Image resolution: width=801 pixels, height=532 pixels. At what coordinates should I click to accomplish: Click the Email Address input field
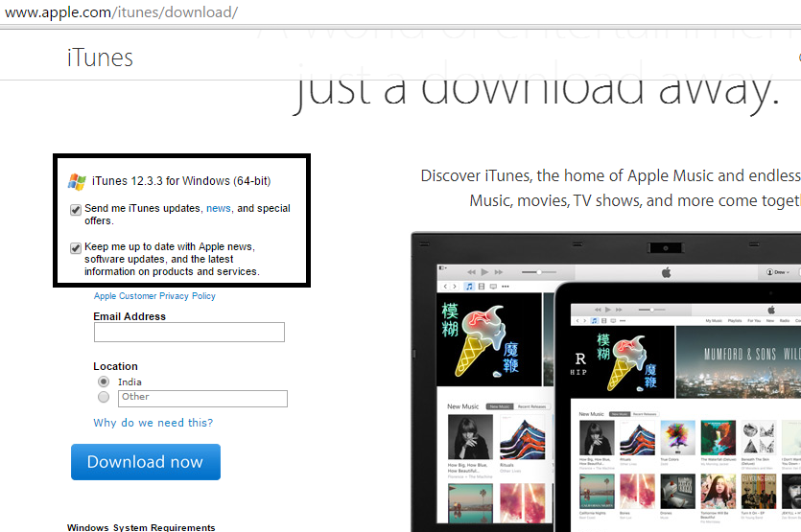tap(189, 332)
